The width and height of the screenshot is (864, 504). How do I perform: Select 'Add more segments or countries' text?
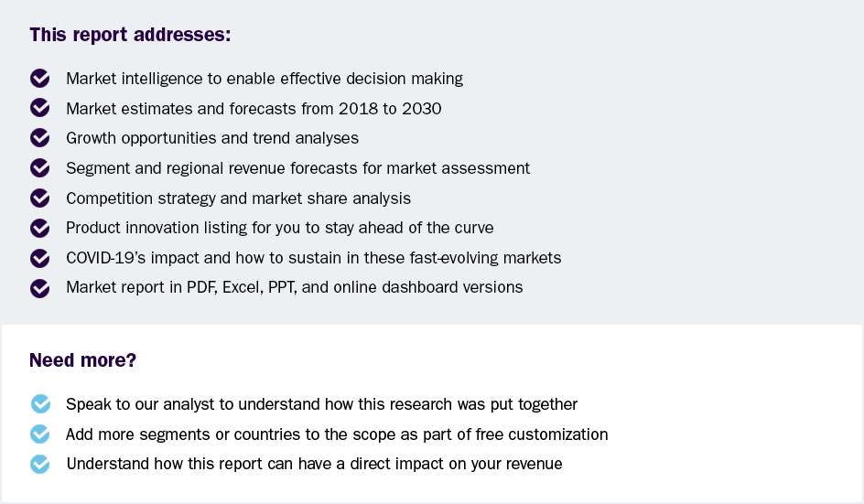(337, 434)
